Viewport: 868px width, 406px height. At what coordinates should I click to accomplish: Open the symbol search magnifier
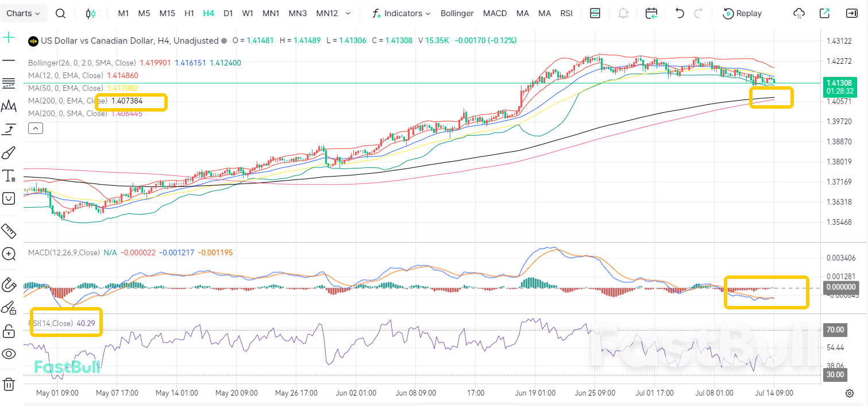point(60,13)
